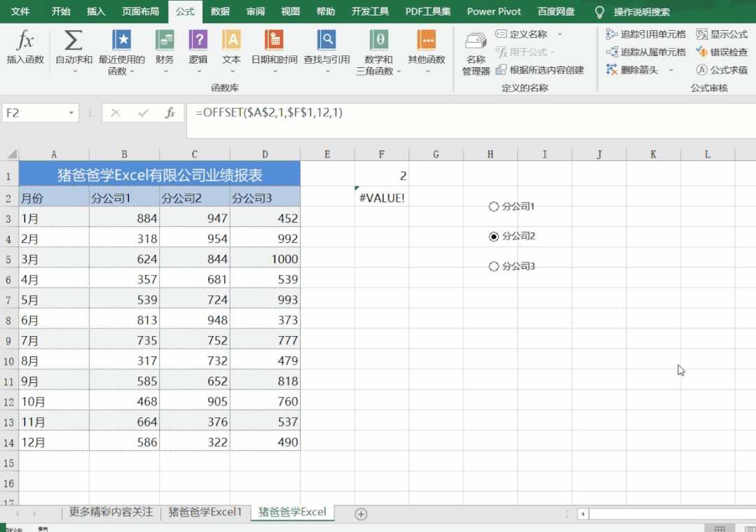This screenshot has width=756, height=532.
Task: Select the 分公司2 radio button
Action: tap(494, 237)
